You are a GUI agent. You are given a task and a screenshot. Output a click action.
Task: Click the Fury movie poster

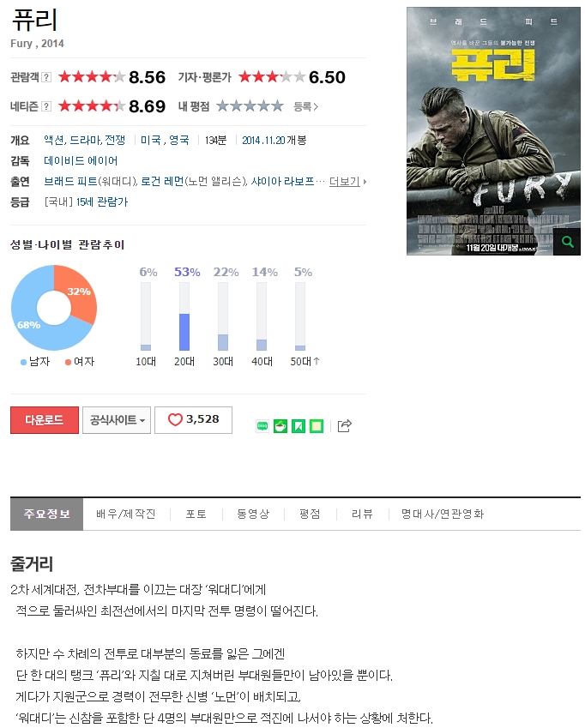(493, 131)
